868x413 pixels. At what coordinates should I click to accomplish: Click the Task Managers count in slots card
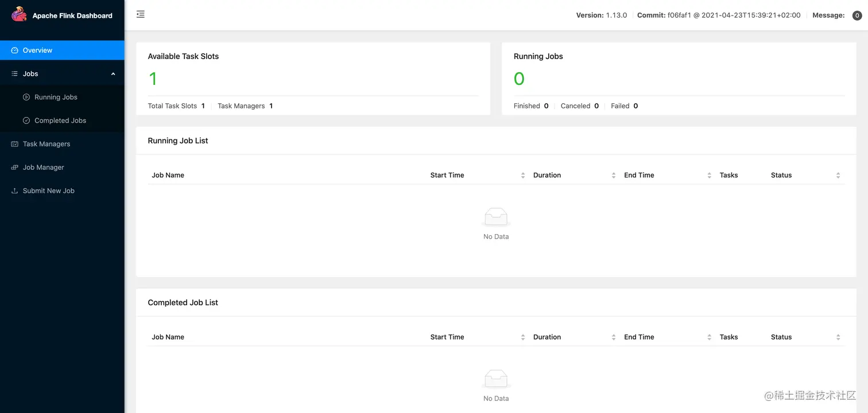click(x=271, y=106)
